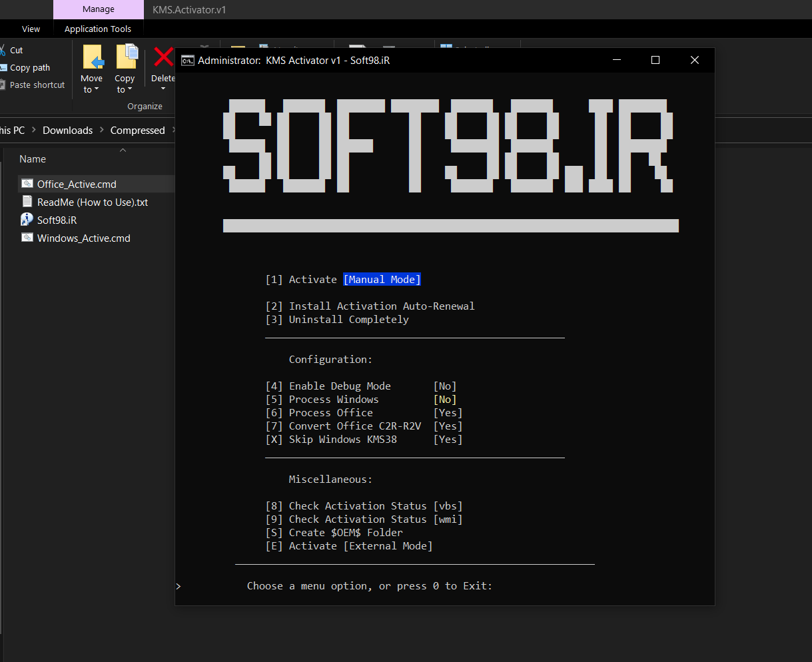Select the ReadMe text file icon
This screenshot has width=812, height=662.
(27, 202)
